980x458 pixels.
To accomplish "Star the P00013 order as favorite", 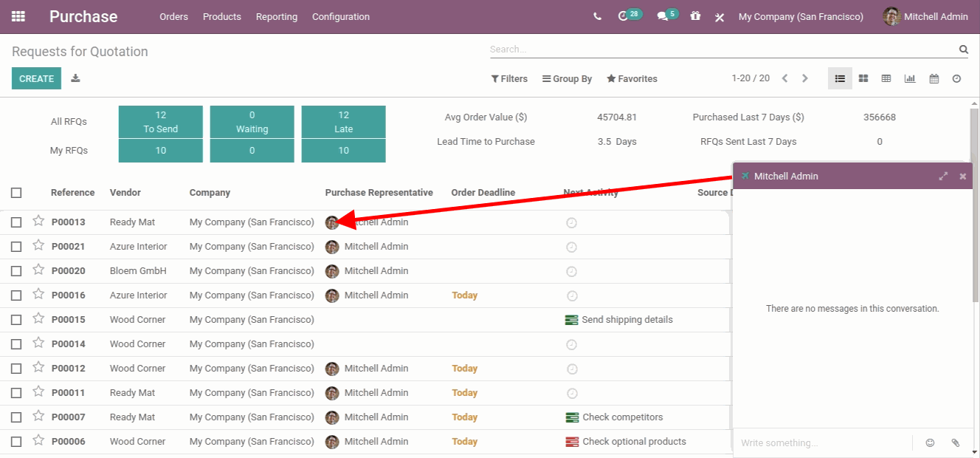I will (x=38, y=221).
